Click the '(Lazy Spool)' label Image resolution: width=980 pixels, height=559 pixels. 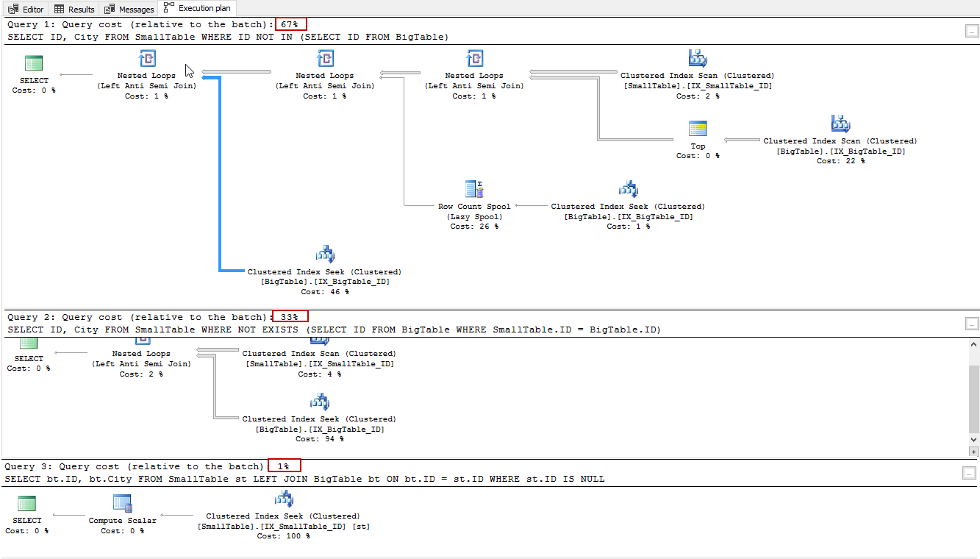(x=474, y=217)
